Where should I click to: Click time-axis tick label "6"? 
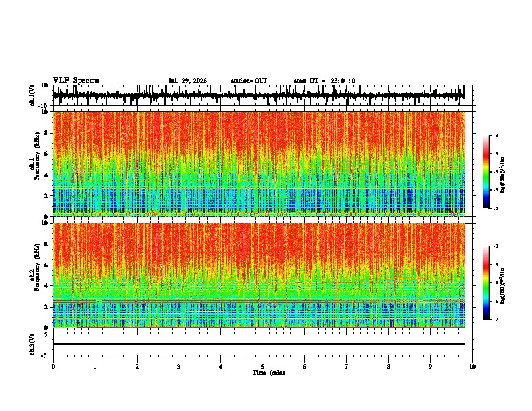(305, 367)
